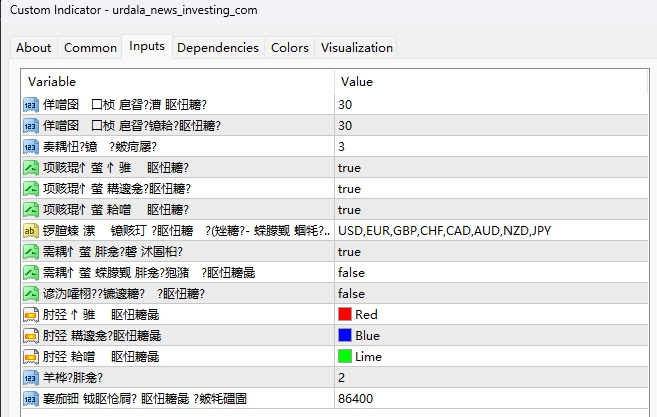Click the Red color swatch
The height and width of the screenshot is (417, 657).
345,314
